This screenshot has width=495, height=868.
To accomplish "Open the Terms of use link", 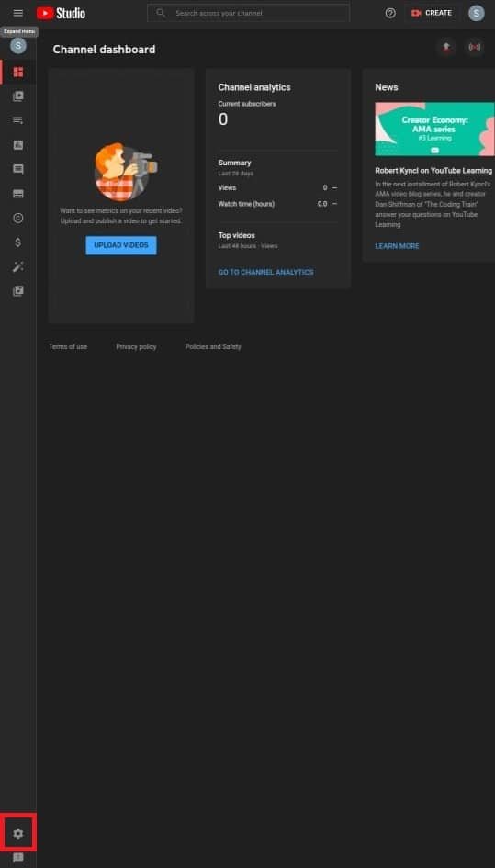I will (68, 346).
